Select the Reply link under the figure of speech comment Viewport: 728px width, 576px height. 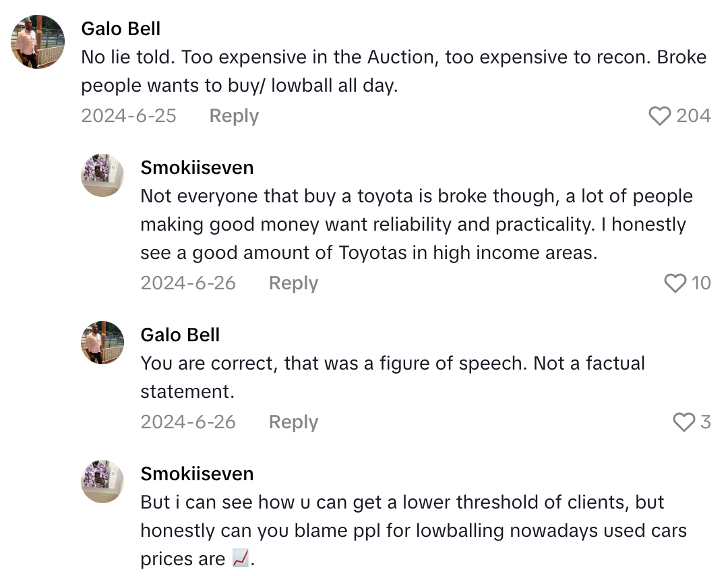pos(293,422)
